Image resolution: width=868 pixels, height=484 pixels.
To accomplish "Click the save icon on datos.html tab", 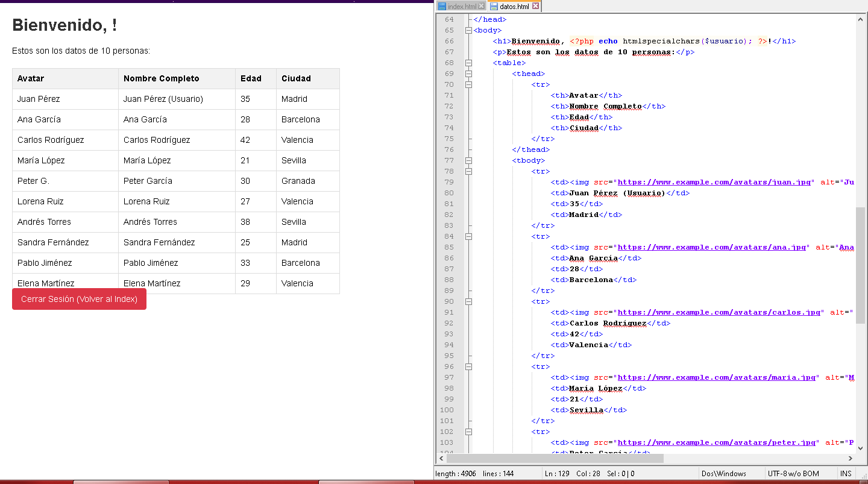I will 494,7.
